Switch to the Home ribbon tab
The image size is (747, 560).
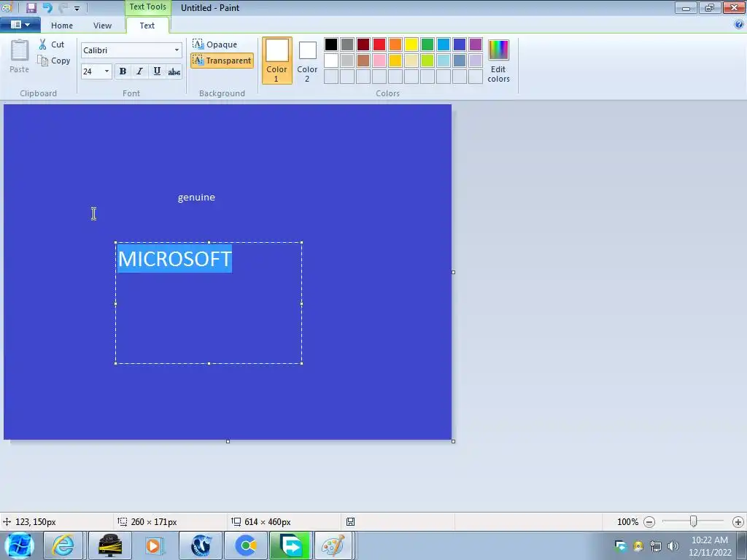pyautogui.click(x=62, y=26)
